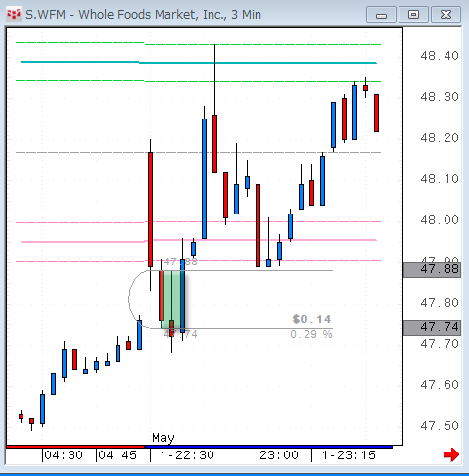Click the 48.10 price axis label

(440, 179)
